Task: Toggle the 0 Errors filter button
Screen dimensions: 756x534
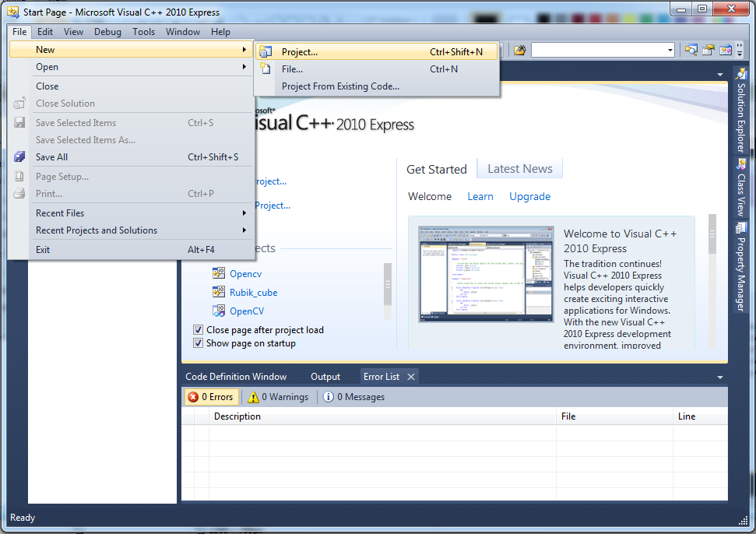Action: point(212,397)
